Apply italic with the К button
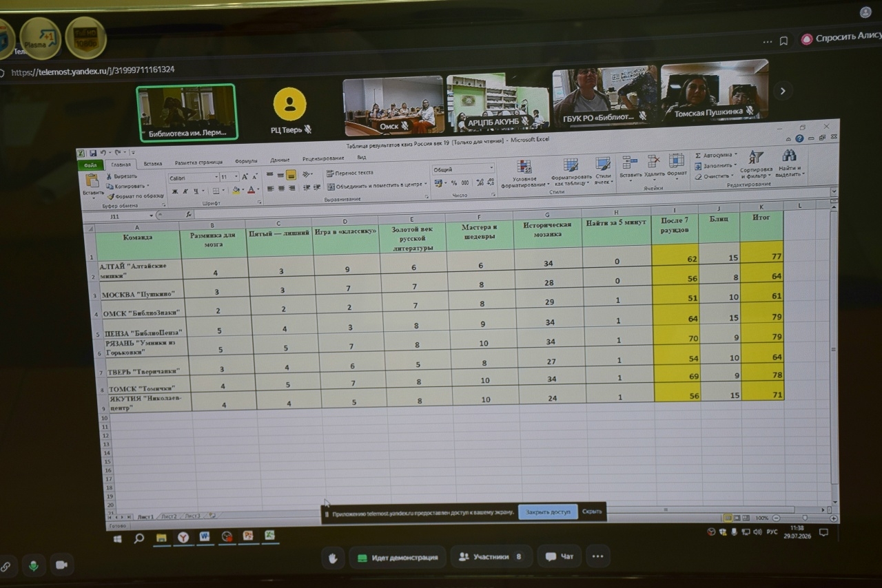The image size is (882, 588). pos(185,191)
